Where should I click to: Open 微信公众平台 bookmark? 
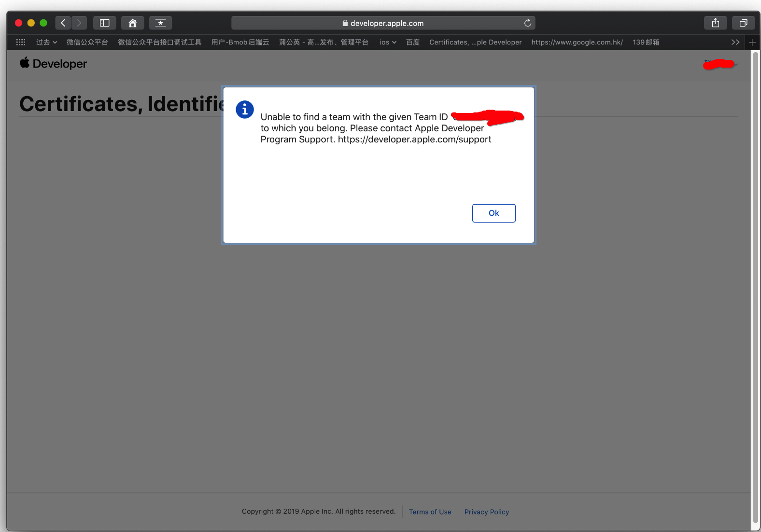87,42
